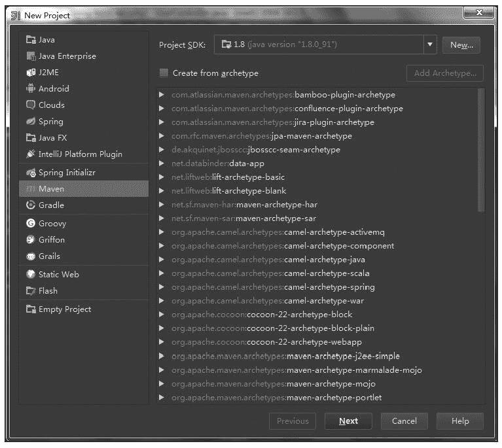This screenshot has height=448, width=502.
Task: Select the Spring leaf icon
Action: (30, 122)
